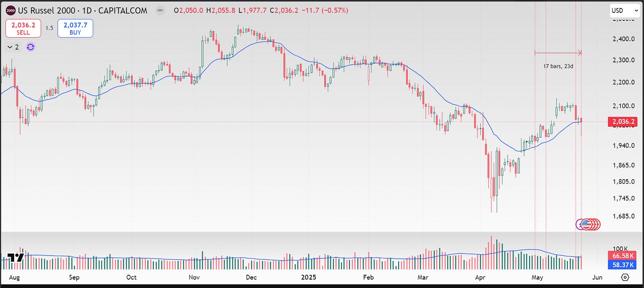Open the USD currency dropdown
This screenshot has width=644, height=288.
[625, 10]
